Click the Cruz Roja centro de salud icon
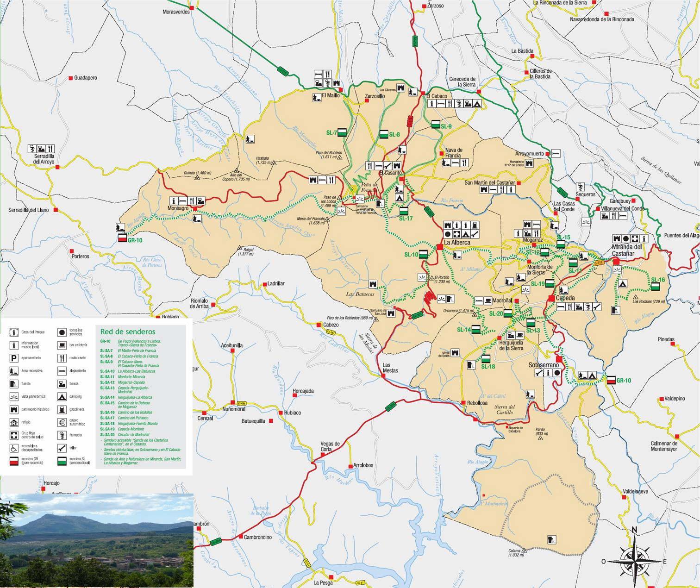 point(13,435)
